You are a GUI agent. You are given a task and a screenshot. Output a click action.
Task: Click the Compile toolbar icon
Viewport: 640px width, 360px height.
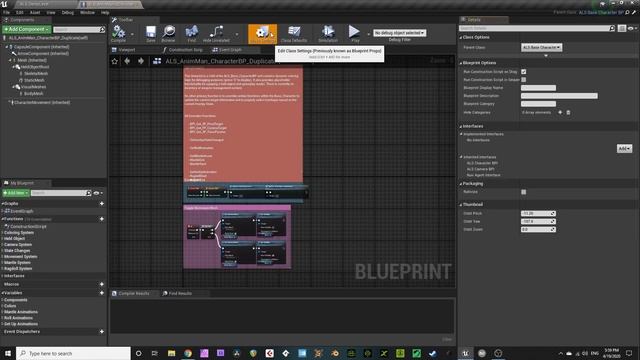[118, 33]
